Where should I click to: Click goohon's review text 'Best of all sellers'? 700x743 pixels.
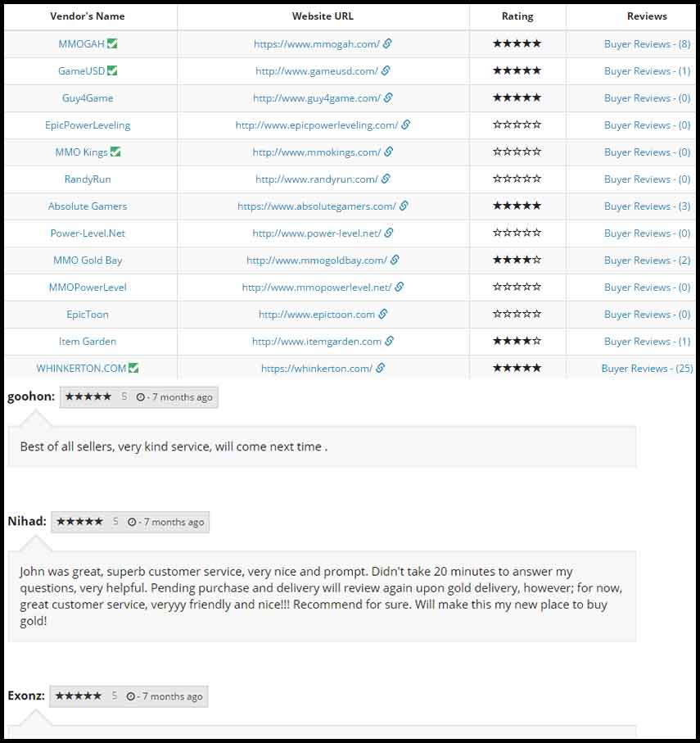click(x=174, y=446)
